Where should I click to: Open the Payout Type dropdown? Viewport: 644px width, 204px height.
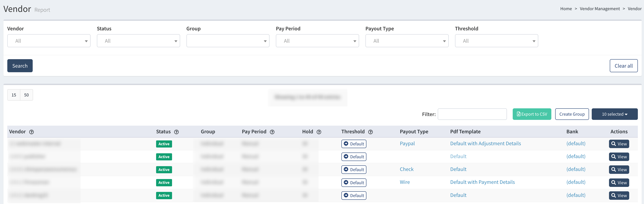(x=407, y=41)
